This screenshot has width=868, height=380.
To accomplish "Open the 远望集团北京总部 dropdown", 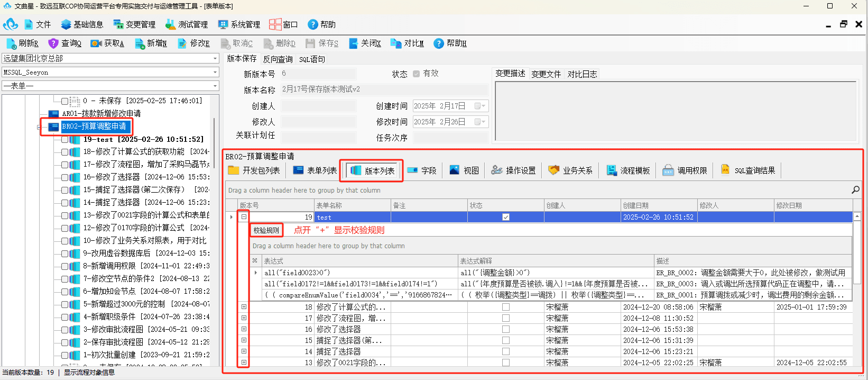I will point(110,58).
